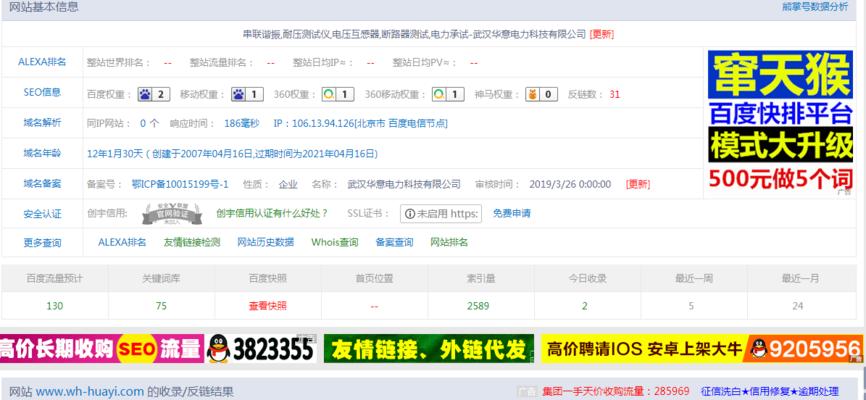Open the 域名备案 row label
This screenshot has height=400, width=866.
42,183
